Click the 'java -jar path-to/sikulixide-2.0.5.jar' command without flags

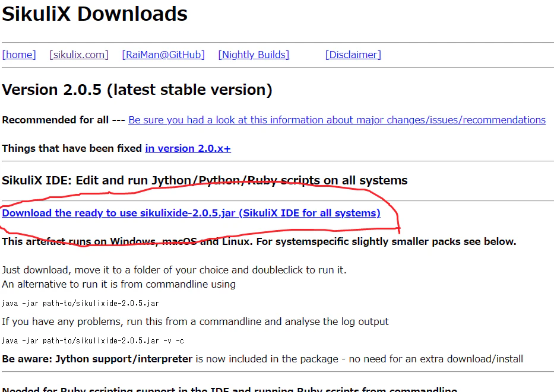click(80, 304)
